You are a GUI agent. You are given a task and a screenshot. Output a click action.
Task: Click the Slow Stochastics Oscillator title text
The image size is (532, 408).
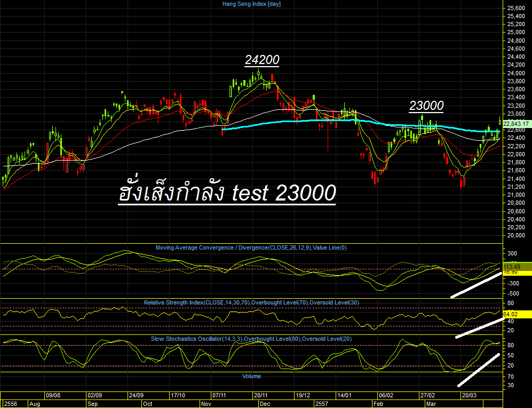click(251, 339)
